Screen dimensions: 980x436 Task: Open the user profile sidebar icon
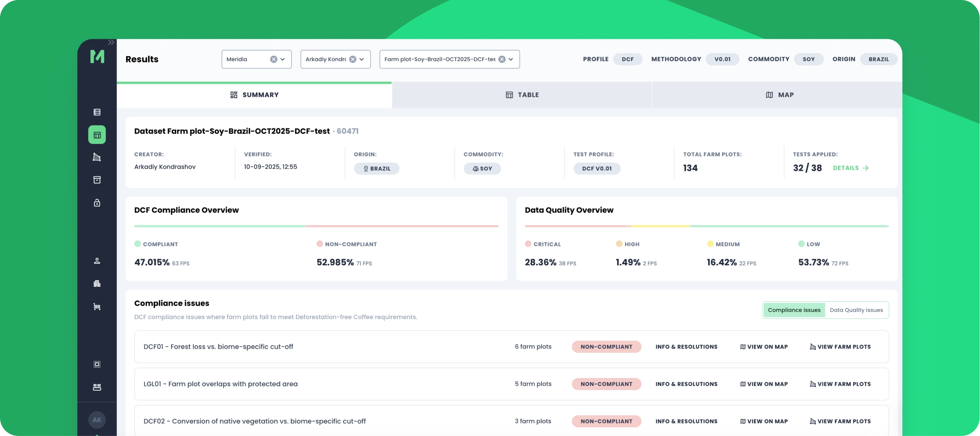pos(97,261)
